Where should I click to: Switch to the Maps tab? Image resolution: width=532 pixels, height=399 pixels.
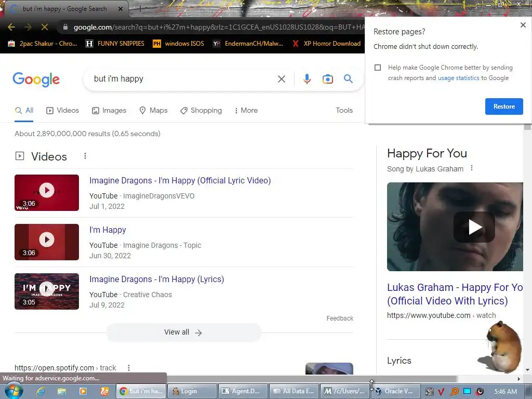pyautogui.click(x=153, y=111)
